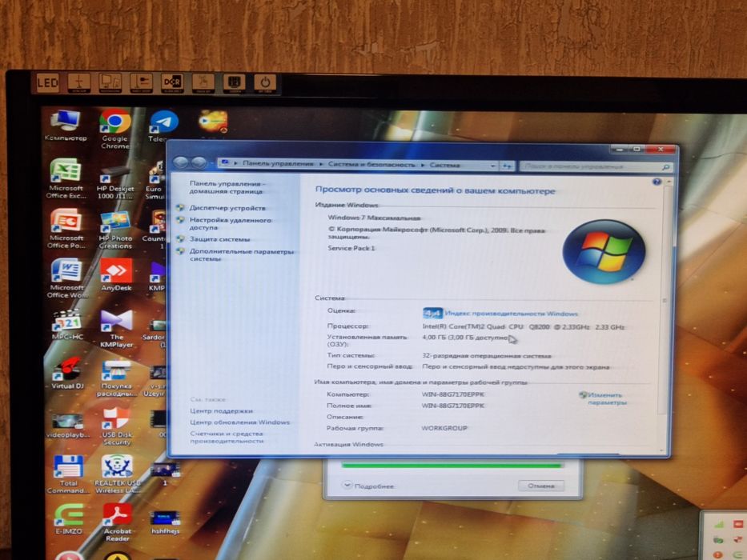
Task: Click Изменить параметры link
Action: tap(606, 398)
